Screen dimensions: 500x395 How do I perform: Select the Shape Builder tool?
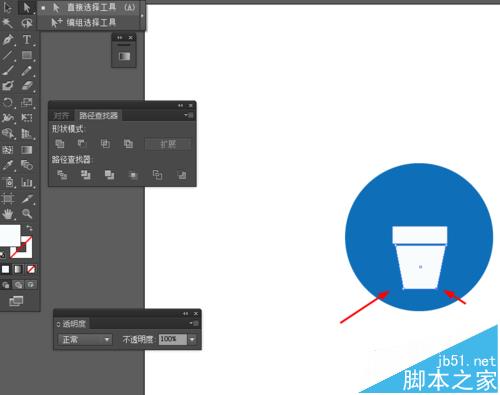7,134
